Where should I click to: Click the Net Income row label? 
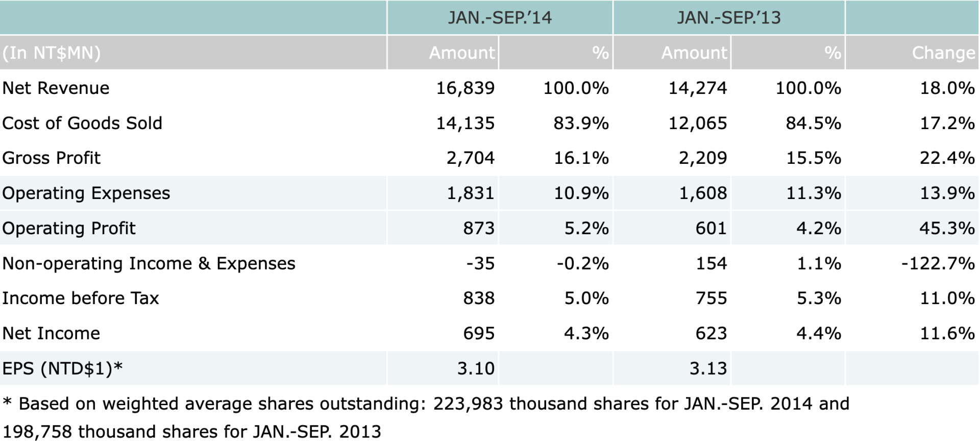(x=51, y=333)
